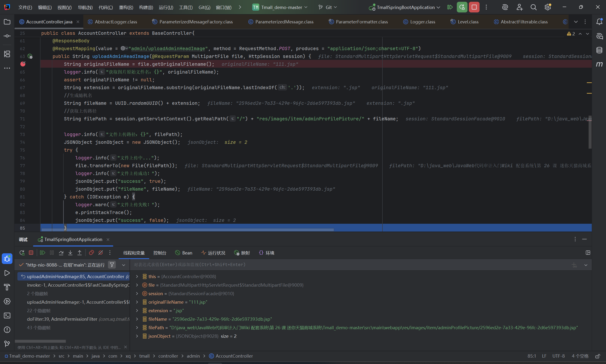Image resolution: width=606 pixels, height=364 pixels.
Task: Expand the filePath variable node
Action: pos(137,328)
